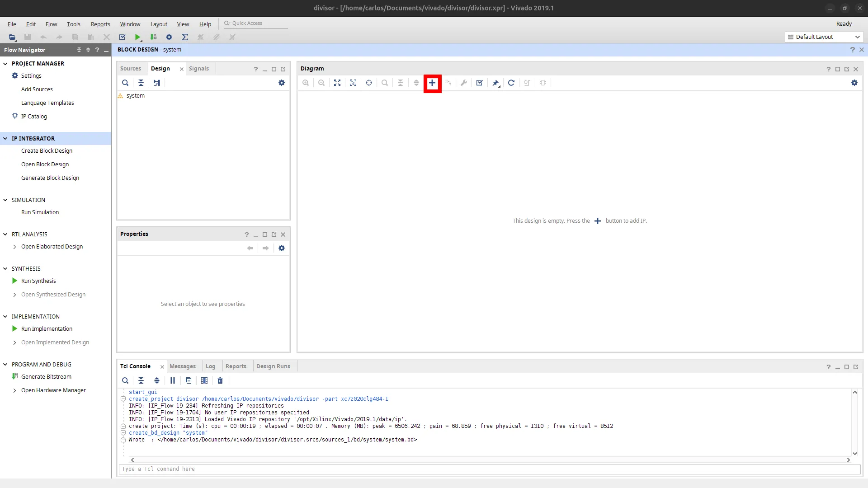Screen dimensions: 868x488
Task: Open the Tools menu
Action: pyautogui.click(x=73, y=24)
